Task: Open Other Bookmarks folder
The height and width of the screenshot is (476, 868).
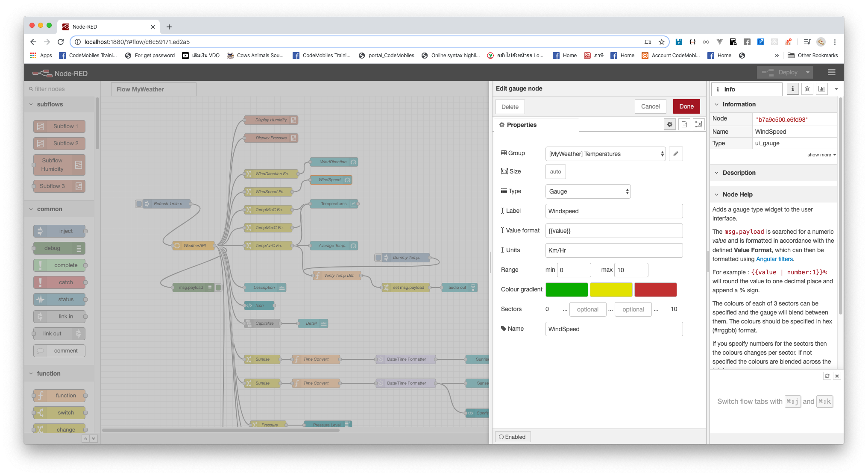Action: point(812,56)
